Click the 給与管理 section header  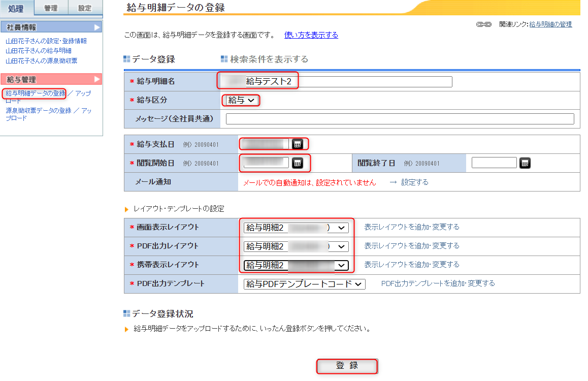click(x=51, y=79)
